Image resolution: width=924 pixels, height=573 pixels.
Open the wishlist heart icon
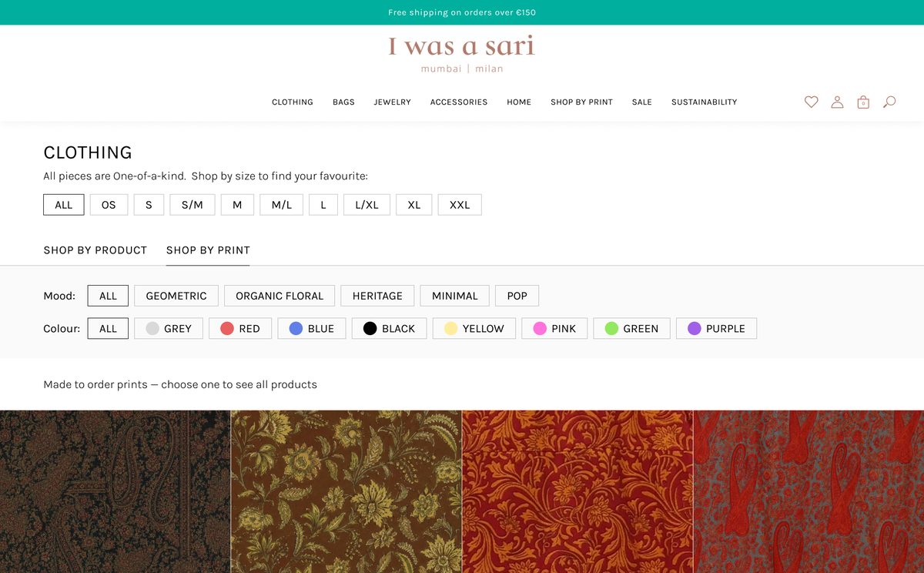(x=811, y=102)
